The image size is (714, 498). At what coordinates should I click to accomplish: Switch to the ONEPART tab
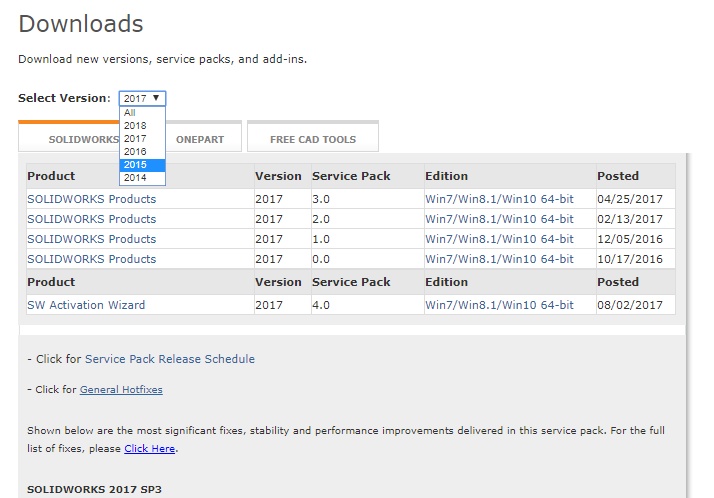pyautogui.click(x=203, y=137)
